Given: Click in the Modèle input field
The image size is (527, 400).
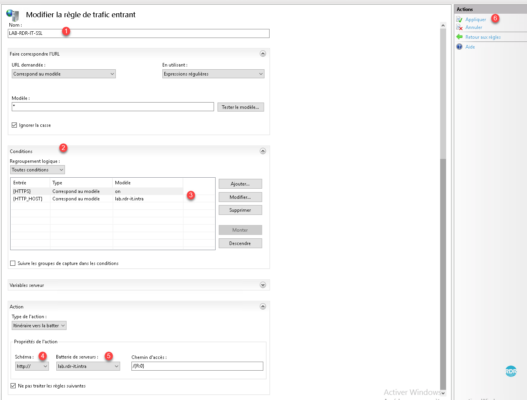Looking at the screenshot, I should tap(113, 107).
